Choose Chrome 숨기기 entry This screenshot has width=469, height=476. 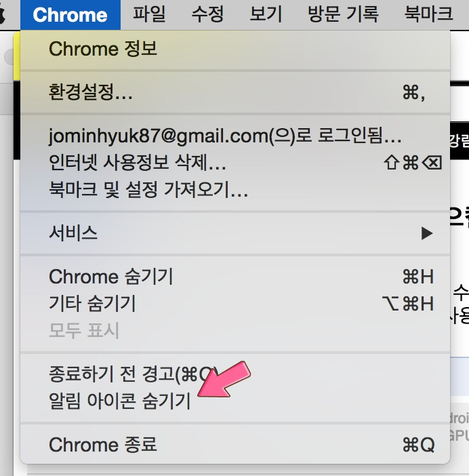[235, 277]
